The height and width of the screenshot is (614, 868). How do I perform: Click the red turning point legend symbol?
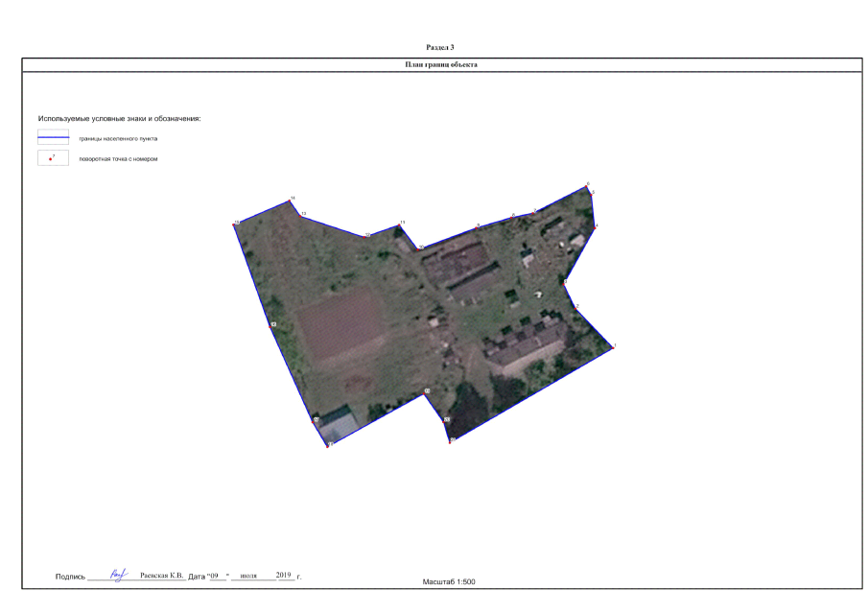(53, 158)
